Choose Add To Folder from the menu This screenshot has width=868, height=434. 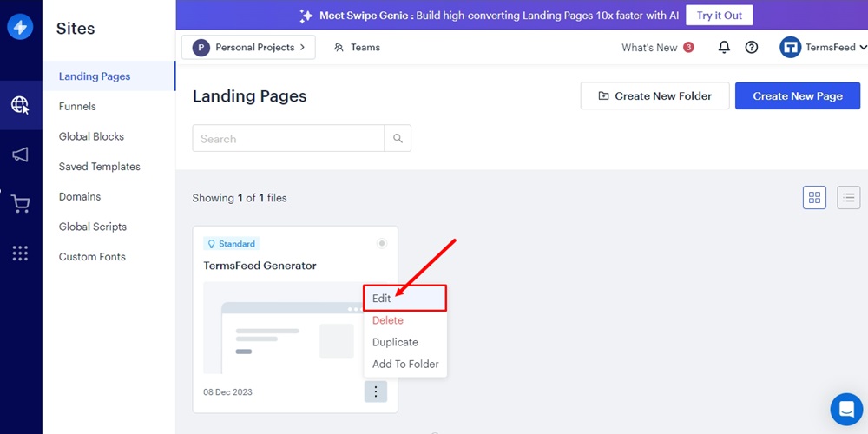(x=405, y=365)
